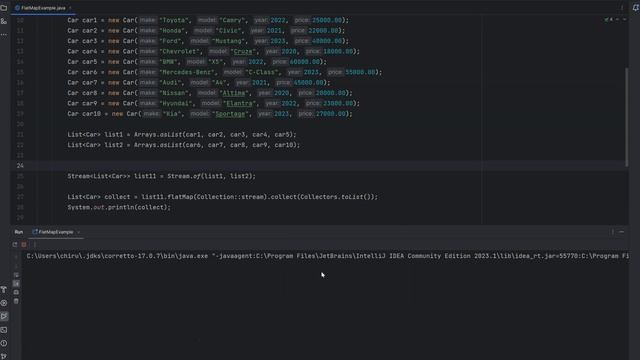Viewport: 640px width, 360px height.
Task: Click the "Civic" string in car2 line
Action: (x=229, y=31)
